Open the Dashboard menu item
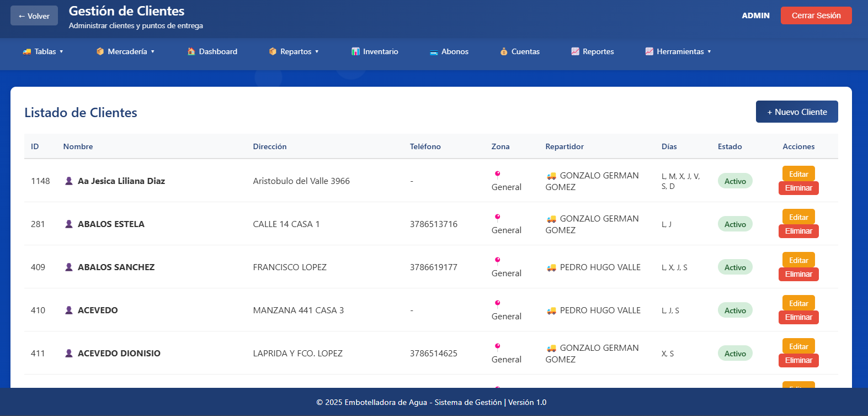This screenshot has width=868, height=416. pos(212,51)
